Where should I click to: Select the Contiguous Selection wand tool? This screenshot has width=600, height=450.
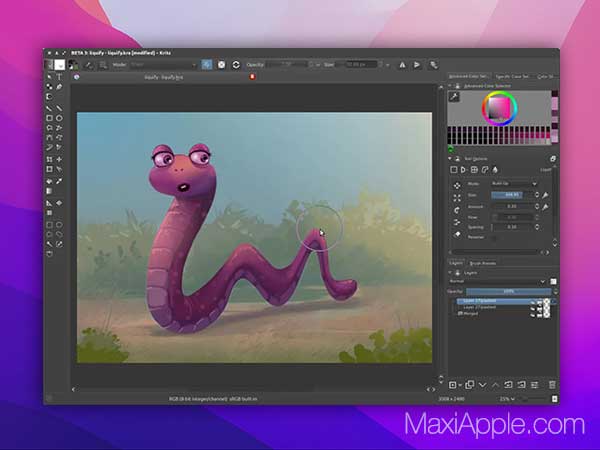(49, 244)
